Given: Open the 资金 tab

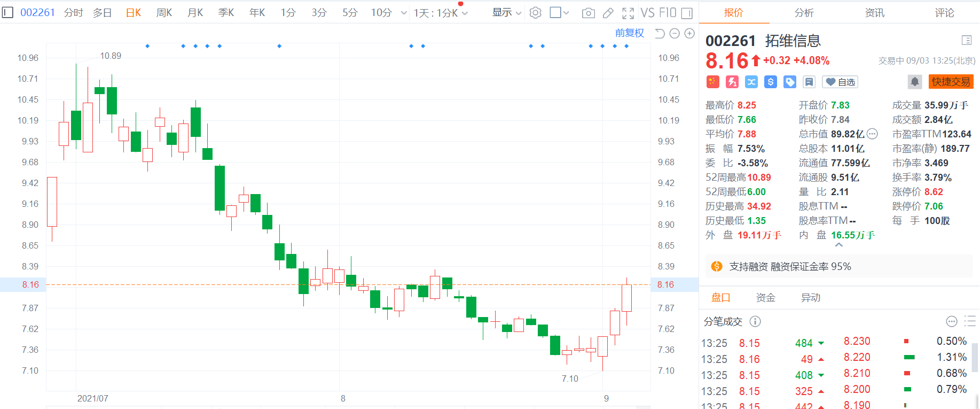Looking at the screenshot, I should click(x=765, y=298).
